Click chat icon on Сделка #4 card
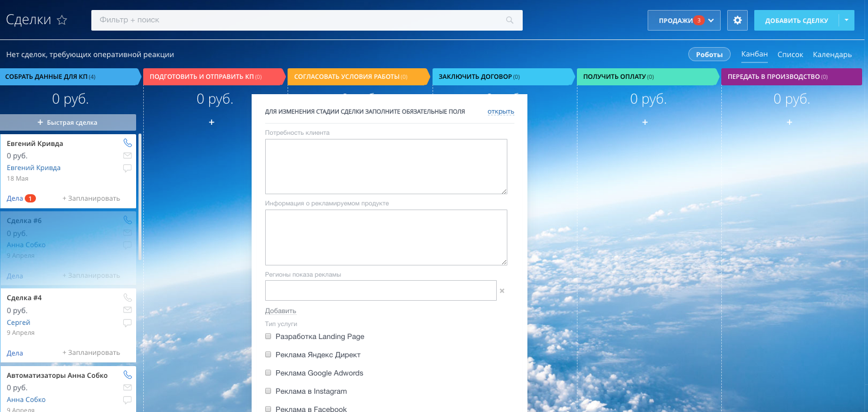 coord(127,323)
